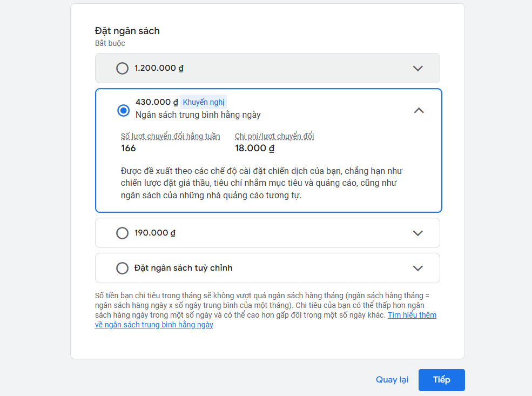Select the 430.000 đ recommended budget radio

pyautogui.click(x=123, y=110)
